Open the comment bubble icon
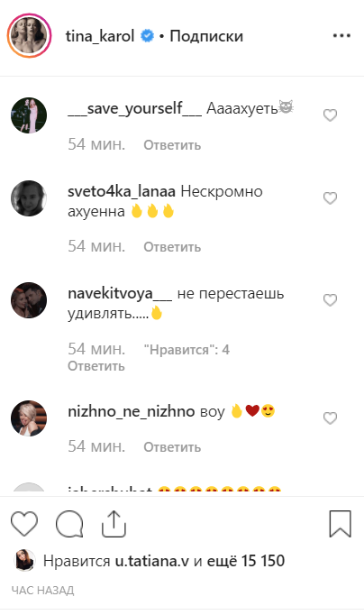The width and height of the screenshot is (364, 615). (69, 524)
